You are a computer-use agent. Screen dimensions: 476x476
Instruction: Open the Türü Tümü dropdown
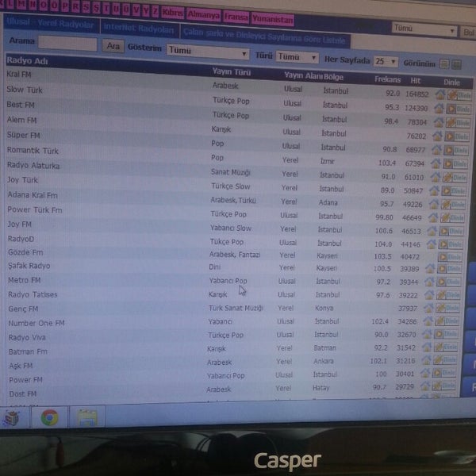[297, 57]
